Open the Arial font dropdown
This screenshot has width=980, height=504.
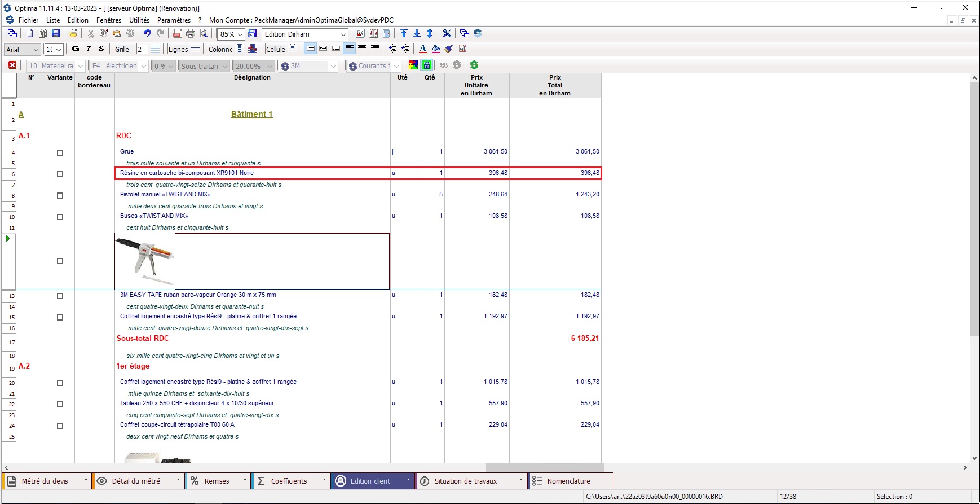tap(36, 50)
